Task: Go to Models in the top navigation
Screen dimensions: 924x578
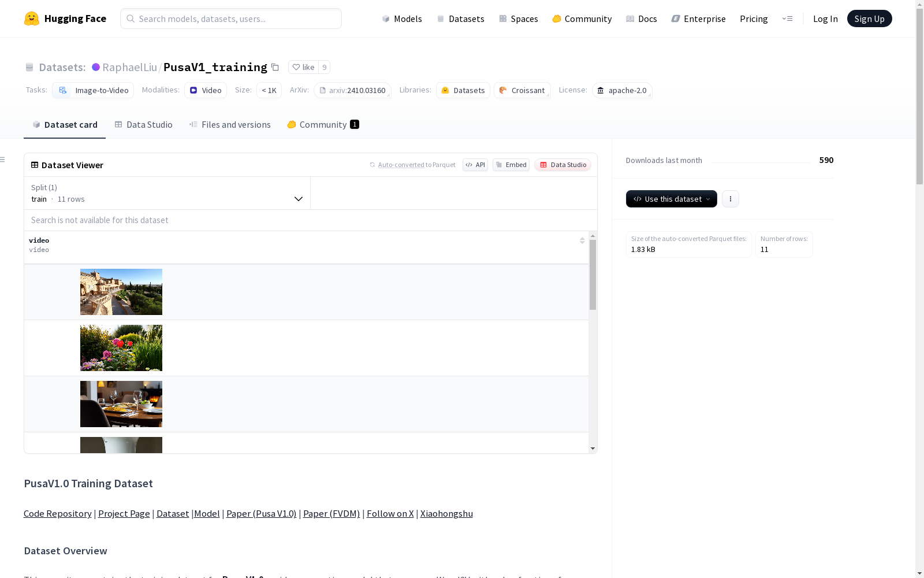Action: pyautogui.click(x=402, y=18)
